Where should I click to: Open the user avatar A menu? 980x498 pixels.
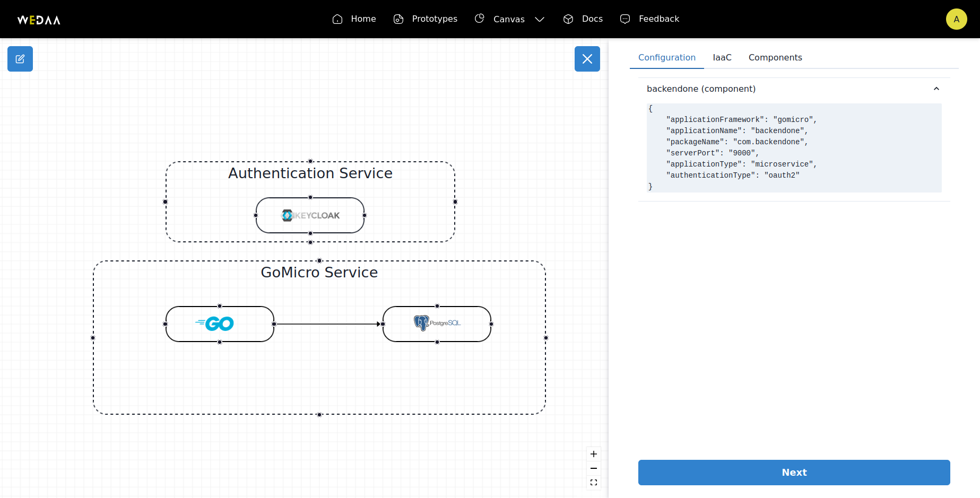tap(956, 19)
